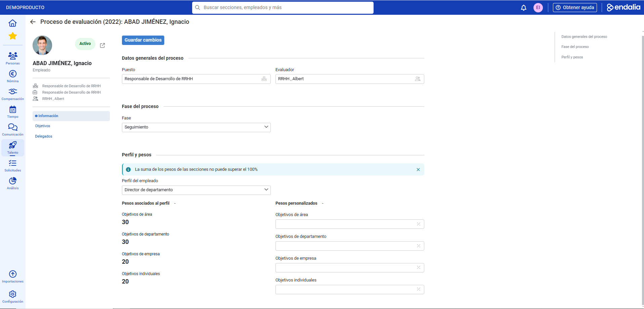
Task: Open the EI user avatar menu
Action: (x=538, y=7)
